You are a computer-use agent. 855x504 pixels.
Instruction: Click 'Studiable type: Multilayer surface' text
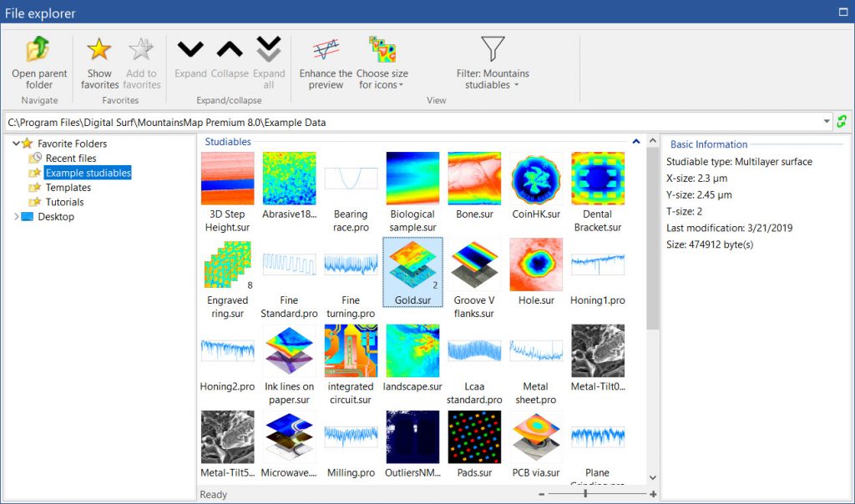point(739,162)
